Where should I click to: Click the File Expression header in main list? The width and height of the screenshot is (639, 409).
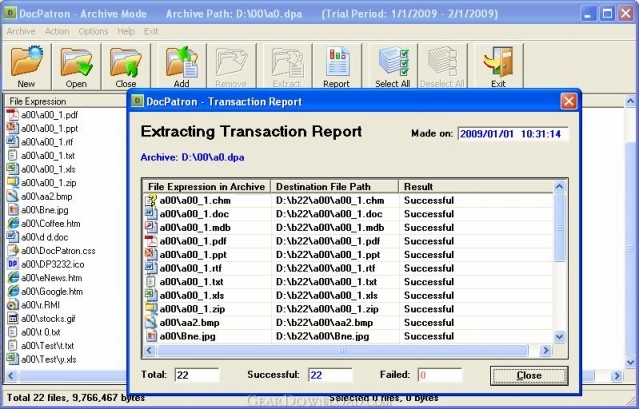[x=66, y=101]
